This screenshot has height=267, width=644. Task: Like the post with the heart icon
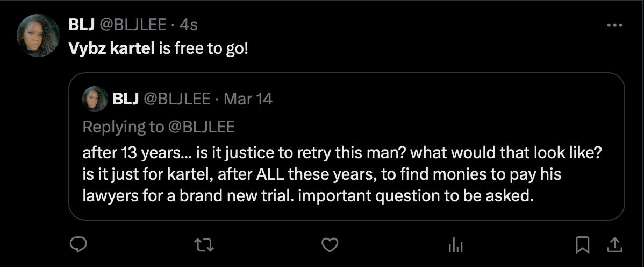pos(330,245)
